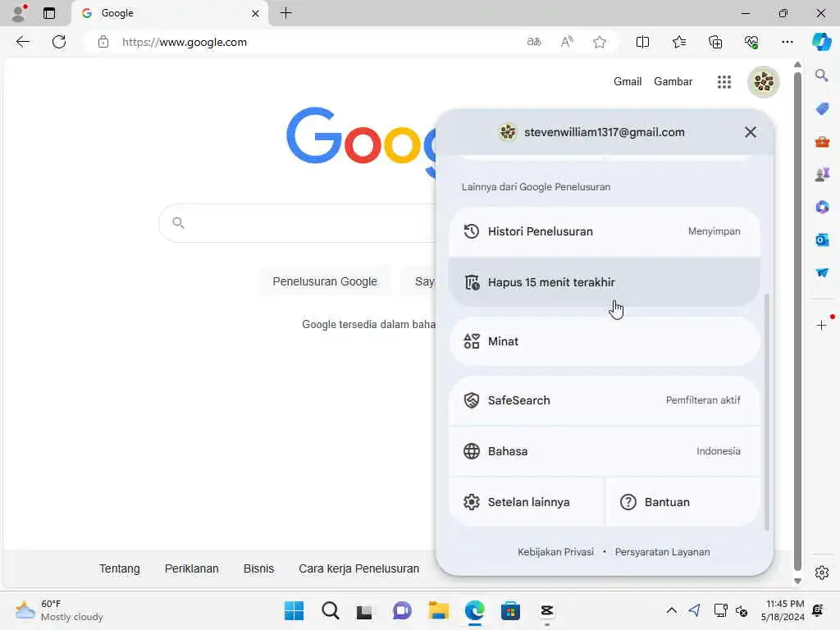Open Persyaratan Layanan link
Image resolution: width=840 pixels, height=630 pixels.
662,552
